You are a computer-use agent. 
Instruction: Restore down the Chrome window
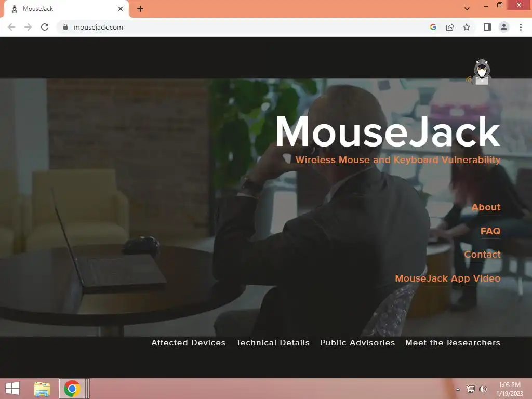(500, 5)
